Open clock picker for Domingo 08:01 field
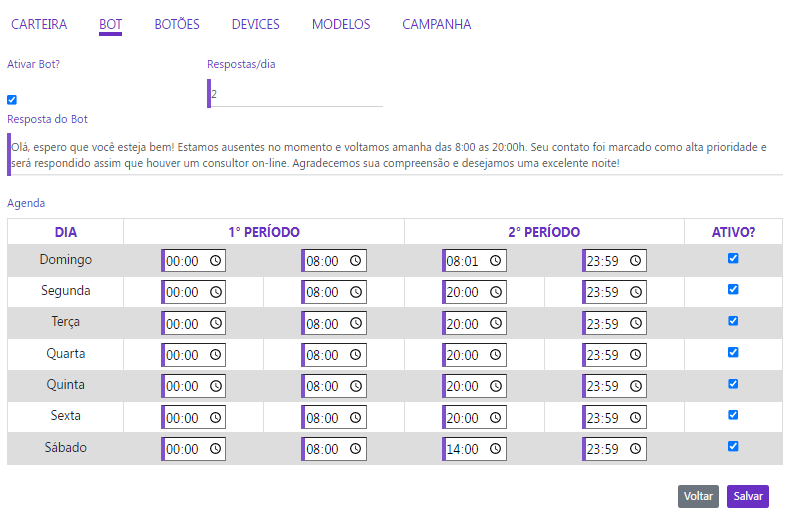790x518 pixels. coord(496,261)
